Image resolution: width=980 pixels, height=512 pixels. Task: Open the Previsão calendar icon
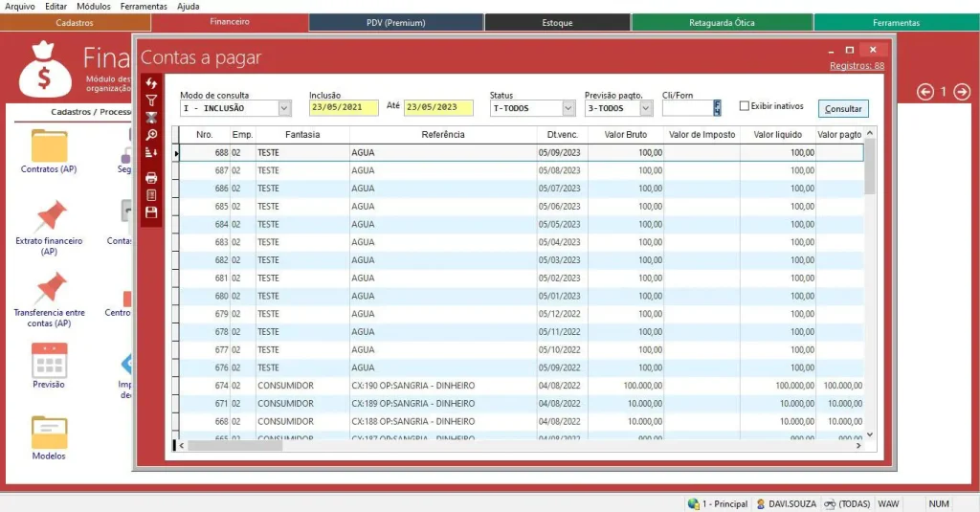point(49,360)
